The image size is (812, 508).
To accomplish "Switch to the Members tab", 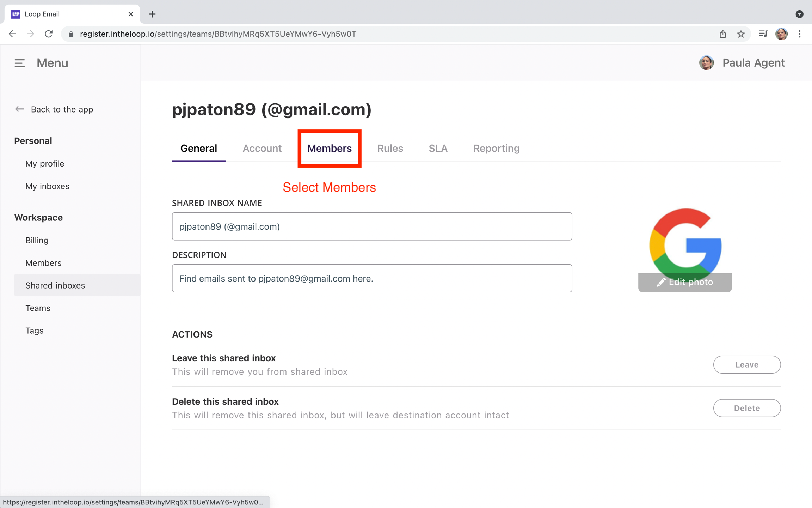I will point(329,148).
